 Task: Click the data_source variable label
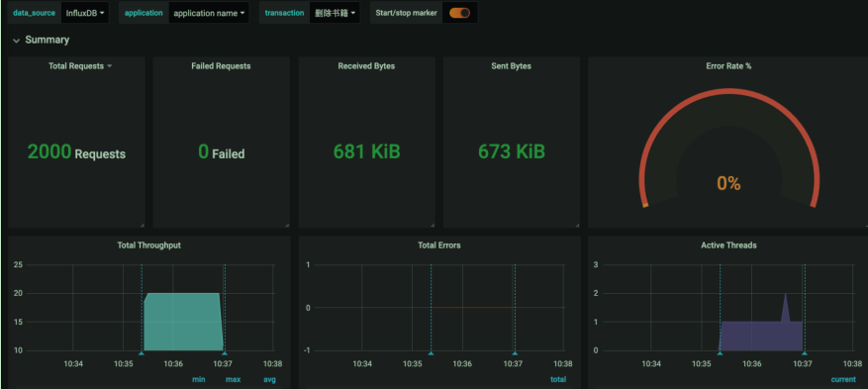(35, 13)
